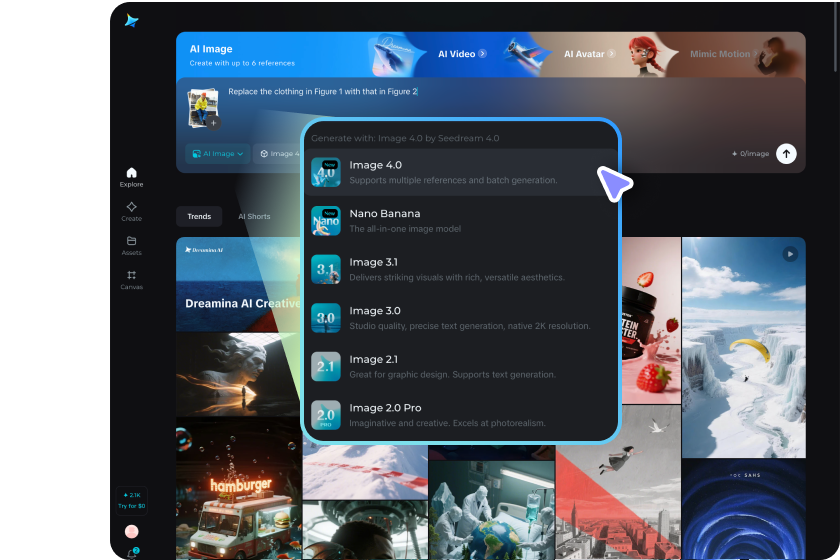840x560 pixels.
Task: Select the Trends tab
Action: point(199,216)
